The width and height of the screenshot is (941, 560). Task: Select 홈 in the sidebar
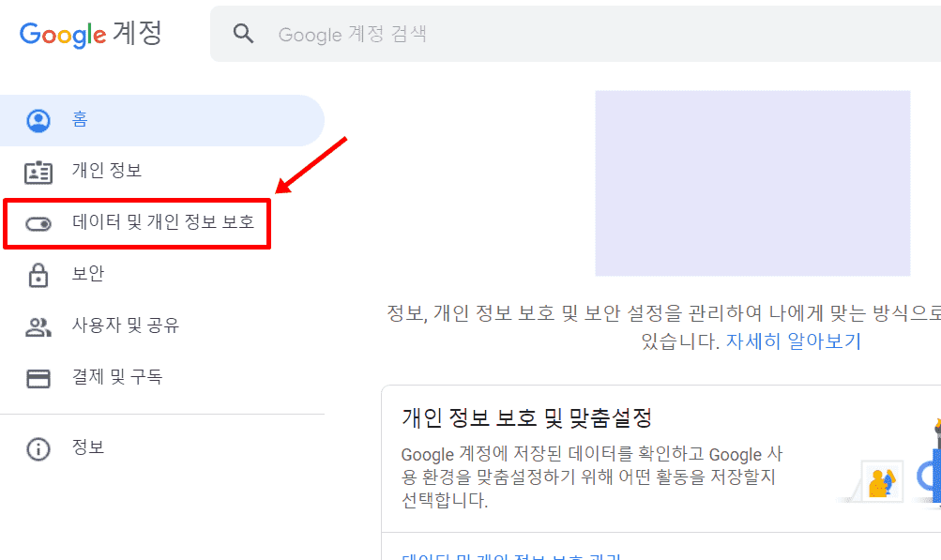[x=162, y=121]
